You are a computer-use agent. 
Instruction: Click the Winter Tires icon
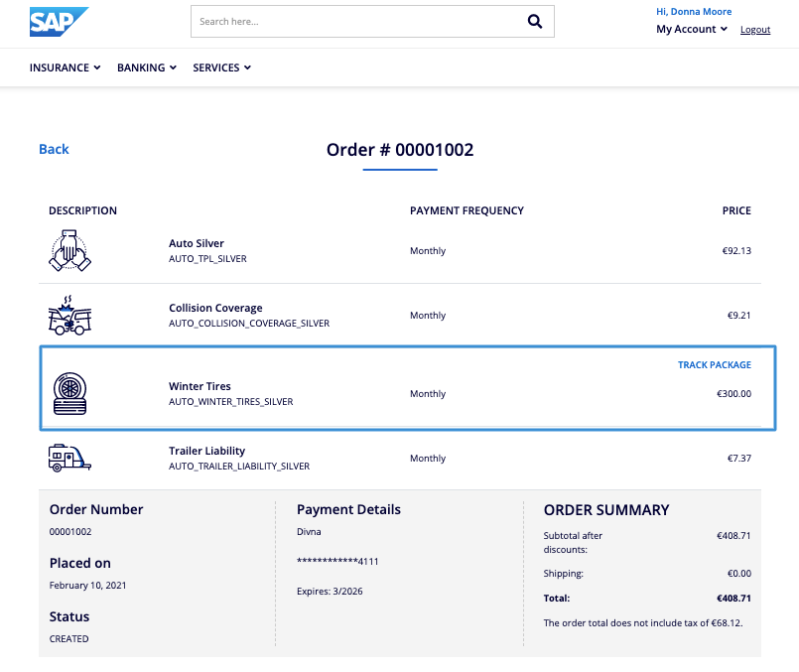tap(69, 394)
